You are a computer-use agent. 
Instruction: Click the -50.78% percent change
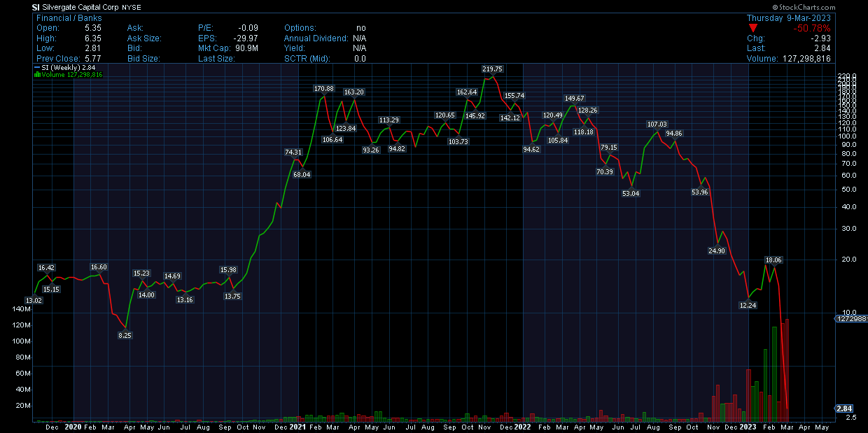(811, 28)
